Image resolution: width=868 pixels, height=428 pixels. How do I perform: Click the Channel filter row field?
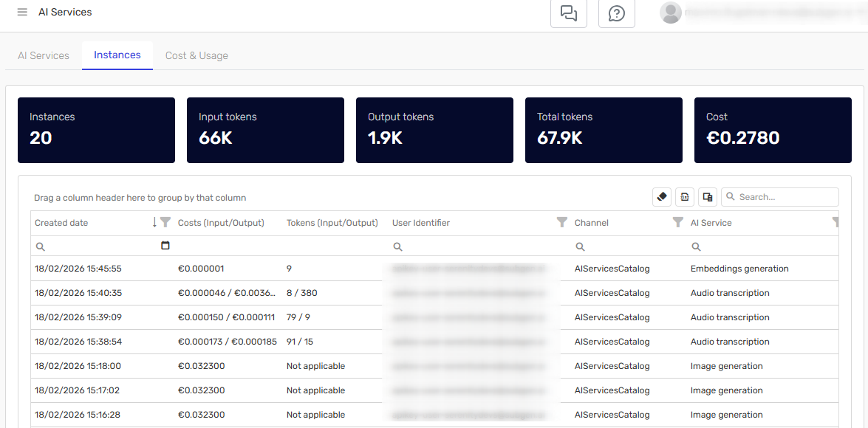pos(628,246)
